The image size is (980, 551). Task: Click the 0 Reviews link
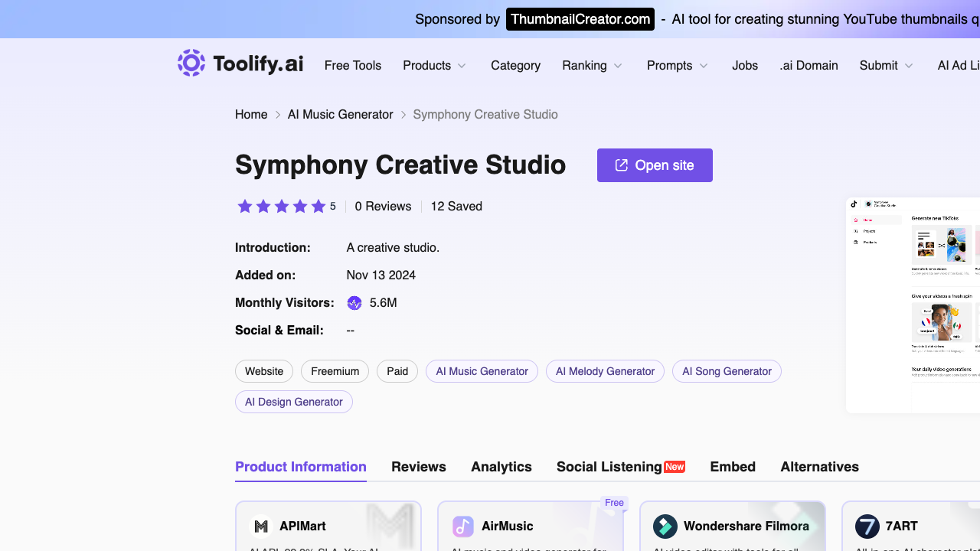(383, 207)
